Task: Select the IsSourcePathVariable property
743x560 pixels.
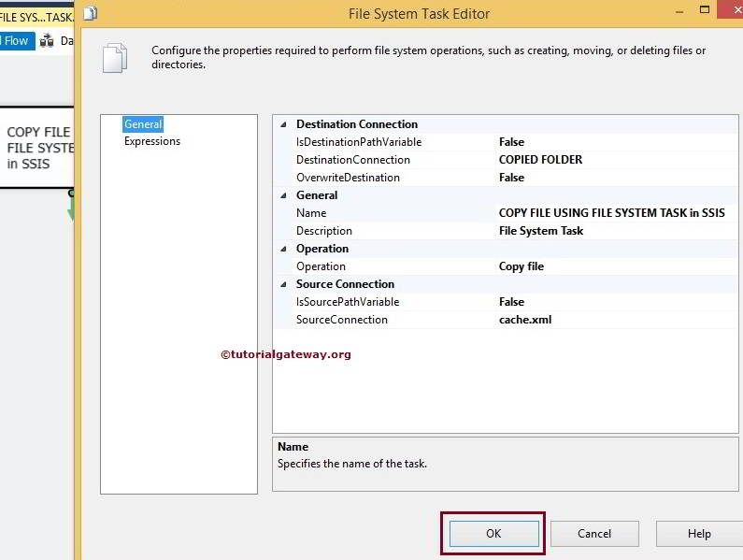Action: pyautogui.click(x=348, y=302)
